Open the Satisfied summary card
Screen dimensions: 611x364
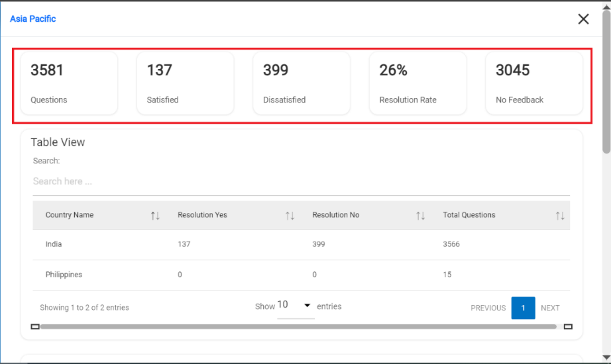[185, 84]
